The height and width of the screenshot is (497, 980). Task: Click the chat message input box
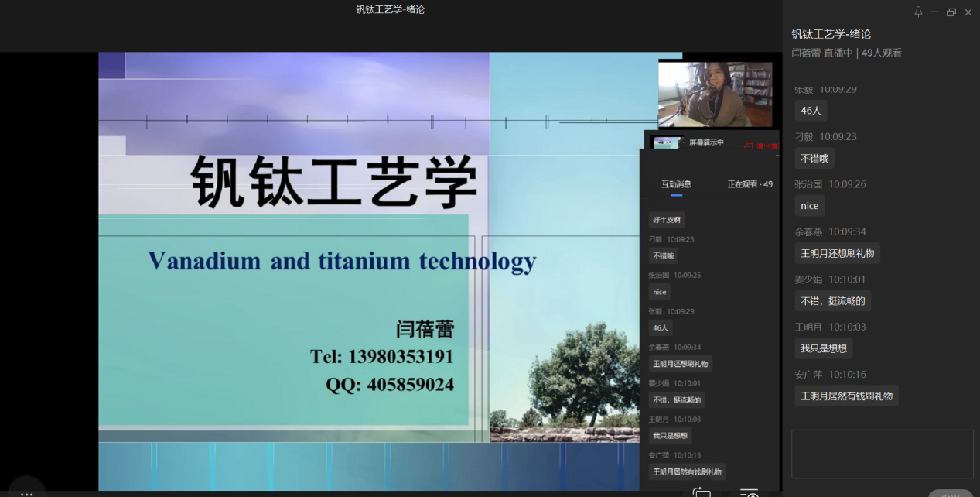click(882, 454)
